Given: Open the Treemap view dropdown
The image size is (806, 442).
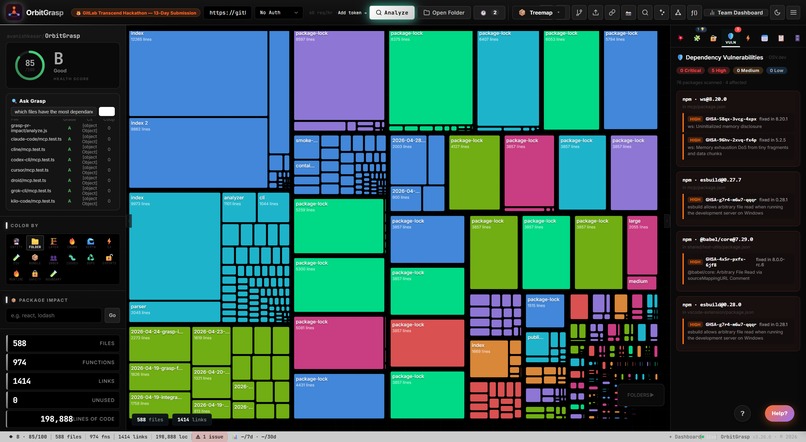Looking at the screenshot, I should point(540,12).
